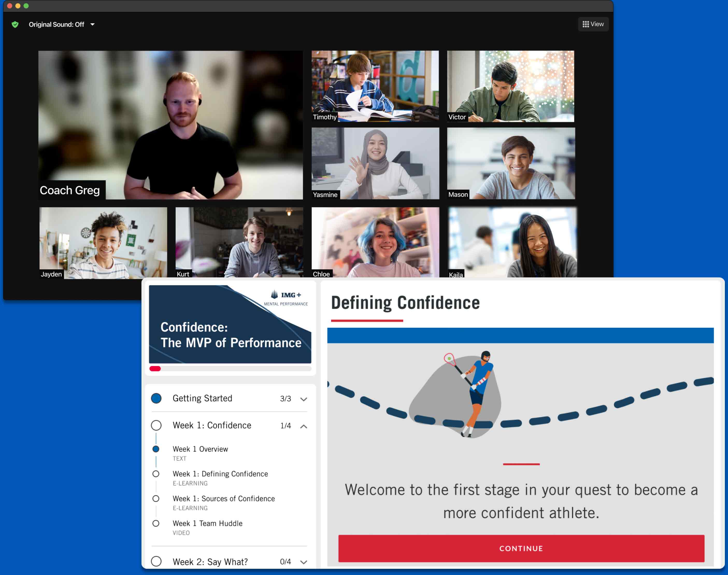Screen dimensions: 728x575
Task: Collapse Week 1: Confidence section chevron
Action: coord(304,426)
